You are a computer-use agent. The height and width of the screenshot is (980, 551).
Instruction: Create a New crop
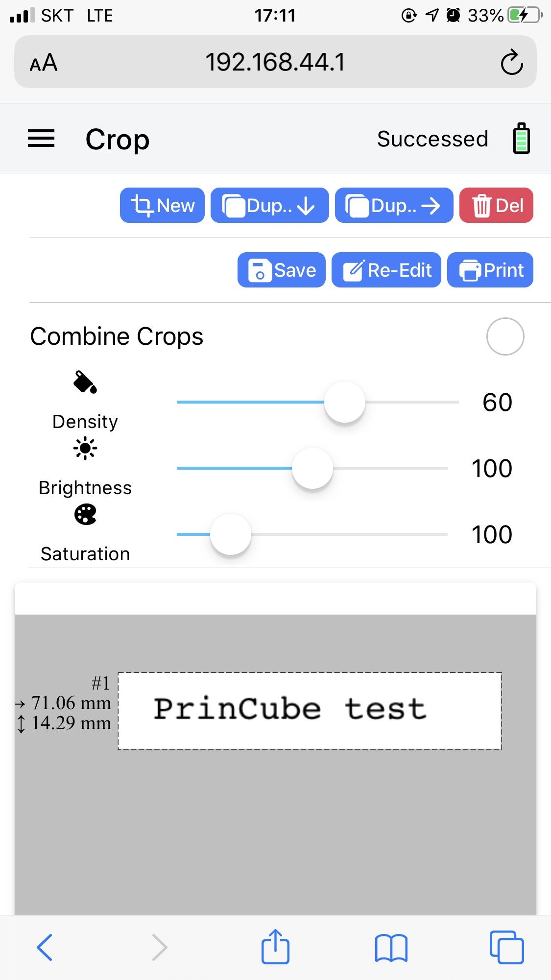tap(162, 205)
